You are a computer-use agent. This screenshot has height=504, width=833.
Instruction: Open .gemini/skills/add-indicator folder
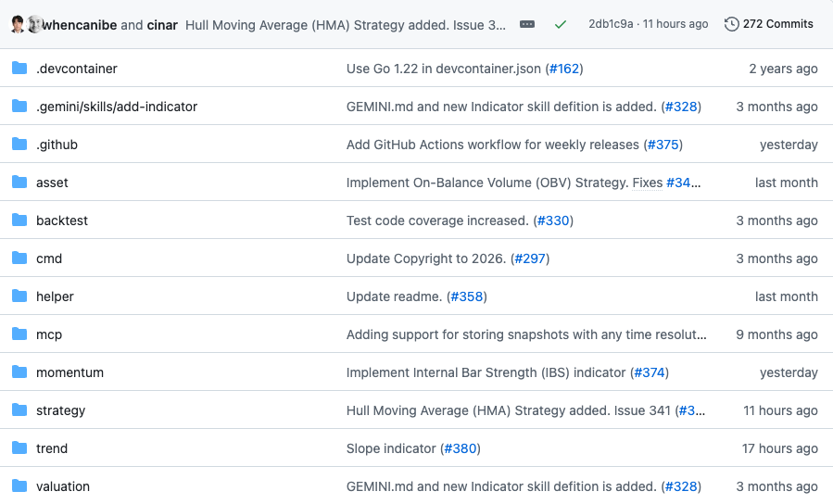[x=117, y=107]
